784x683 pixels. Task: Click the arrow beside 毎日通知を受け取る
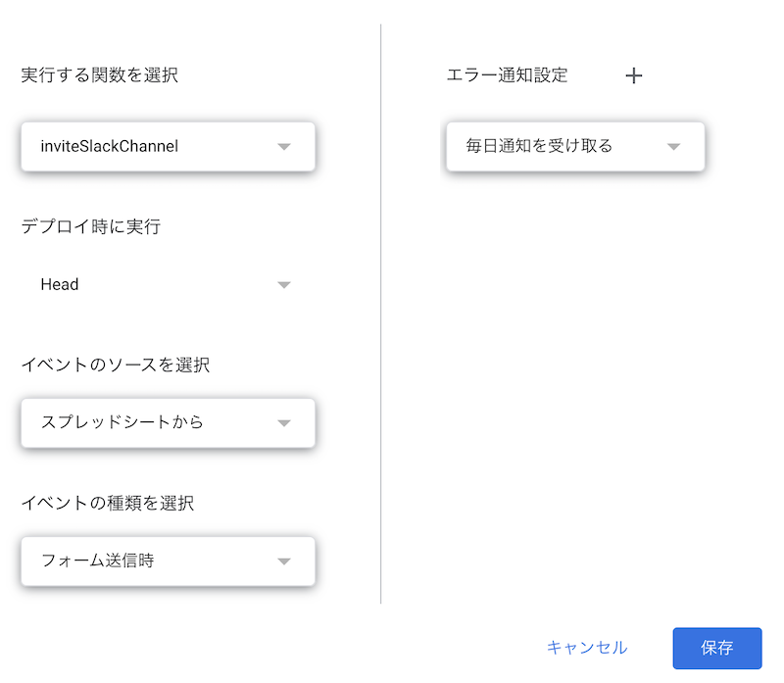673,147
